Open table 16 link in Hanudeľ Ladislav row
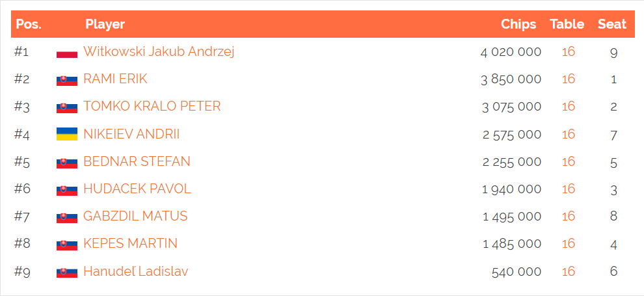The image size is (644, 296). [x=569, y=271]
